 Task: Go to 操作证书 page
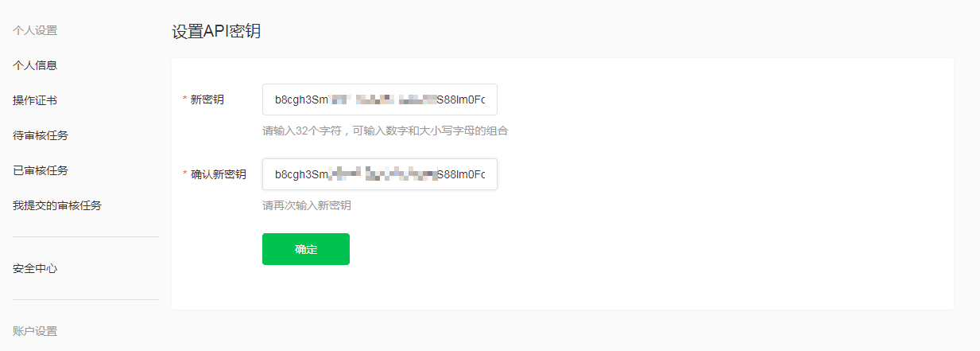[35, 100]
